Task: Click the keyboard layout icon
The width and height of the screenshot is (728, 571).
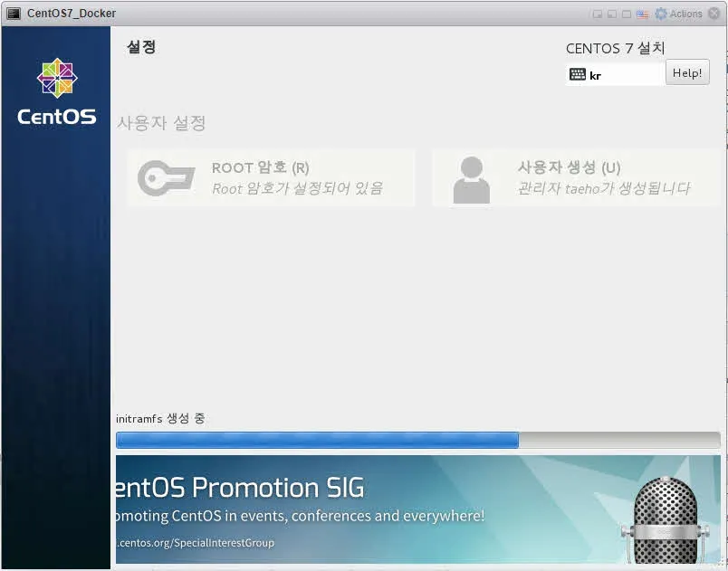Action: coord(578,75)
